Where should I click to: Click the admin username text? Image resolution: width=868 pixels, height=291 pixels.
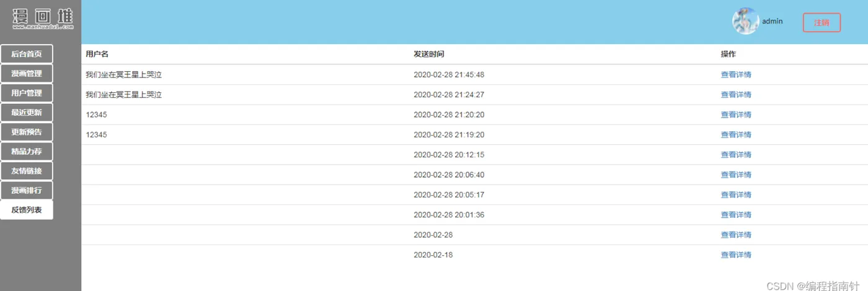click(773, 21)
